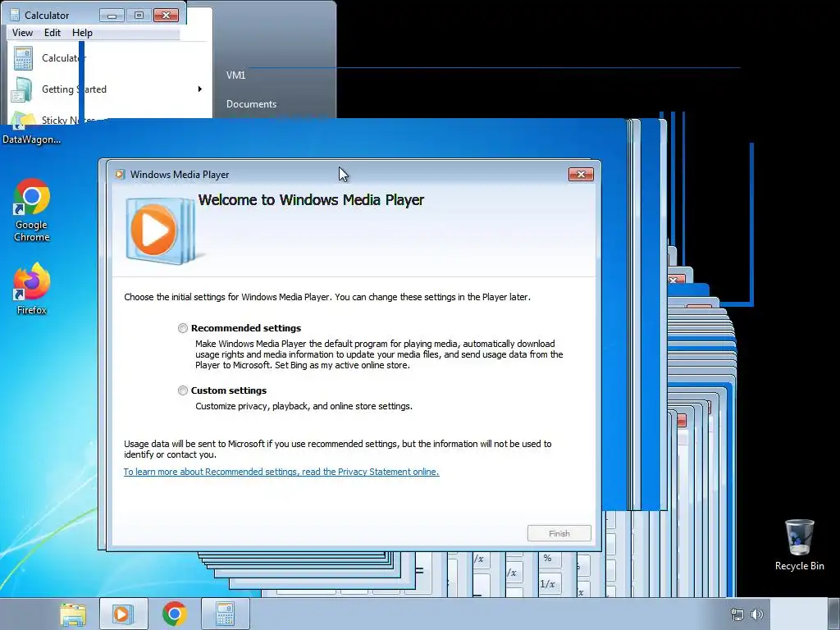The image size is (840, 630).
Task: Expand the Getting Started submenu arrow
Action: click(x=200, y=89)
